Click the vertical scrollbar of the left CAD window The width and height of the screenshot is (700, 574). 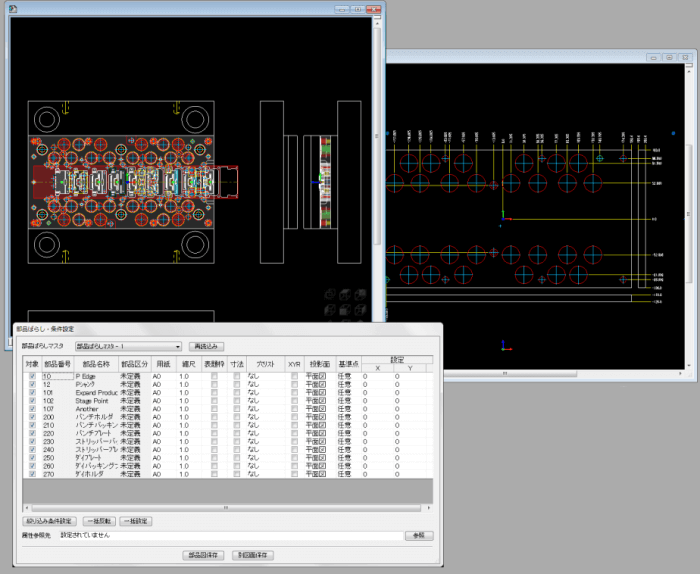(377, 136)
